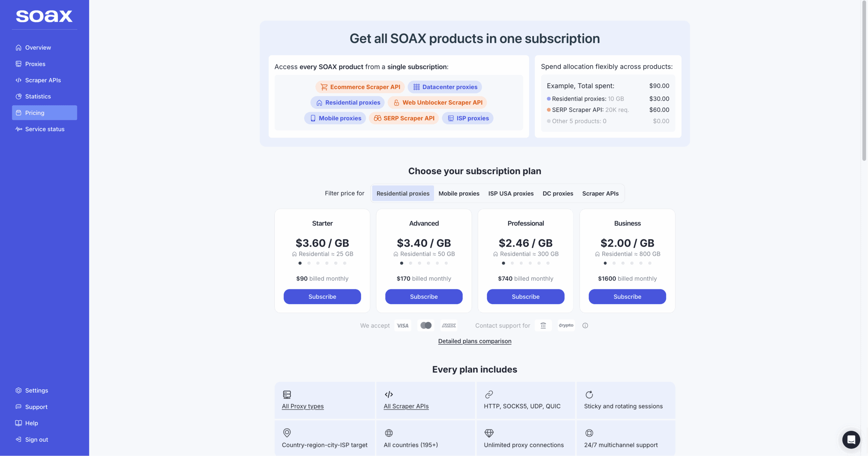Viewport: 868px width, 456px height.
Task: Click the bank transfer icon
Action: tap(543, 325)
